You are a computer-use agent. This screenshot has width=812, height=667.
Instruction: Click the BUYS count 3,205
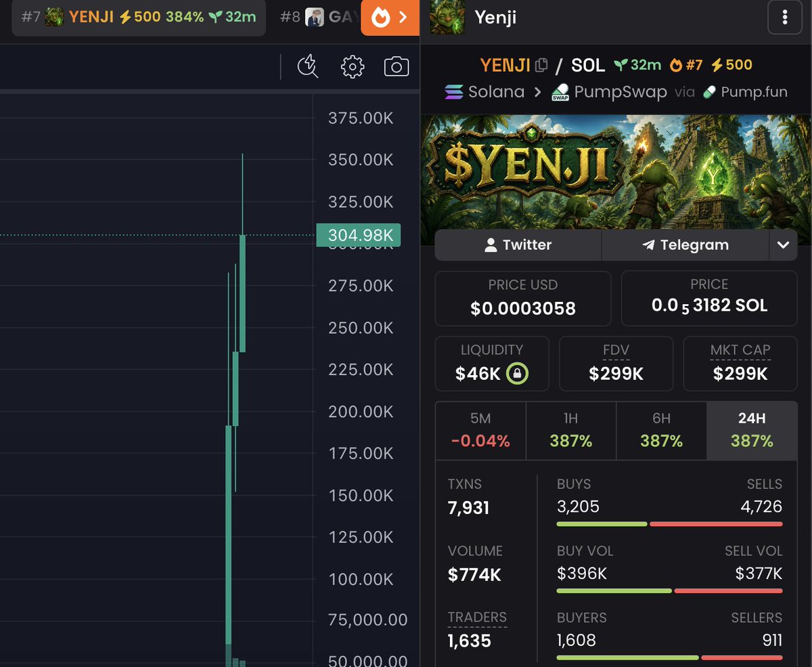[x=579, y=507]
